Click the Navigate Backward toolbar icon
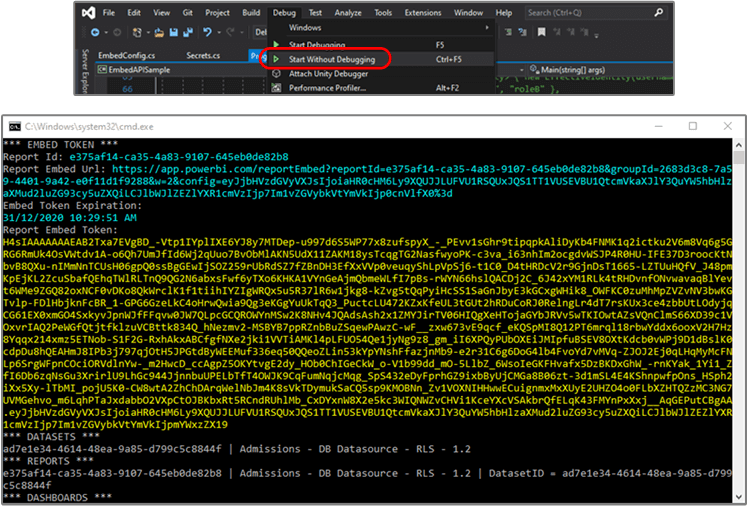This screenshot has width=748, height=506. 95,32
